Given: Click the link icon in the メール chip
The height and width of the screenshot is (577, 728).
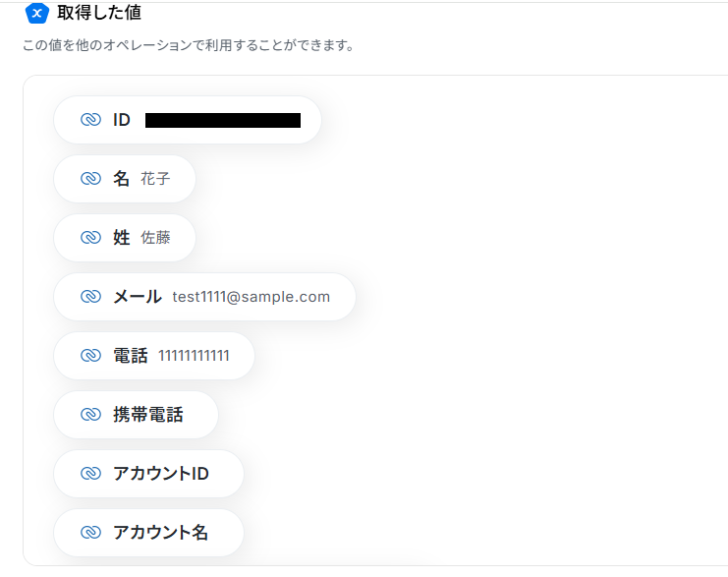Looking at the screenshot, I should click(x=90, y=297).
